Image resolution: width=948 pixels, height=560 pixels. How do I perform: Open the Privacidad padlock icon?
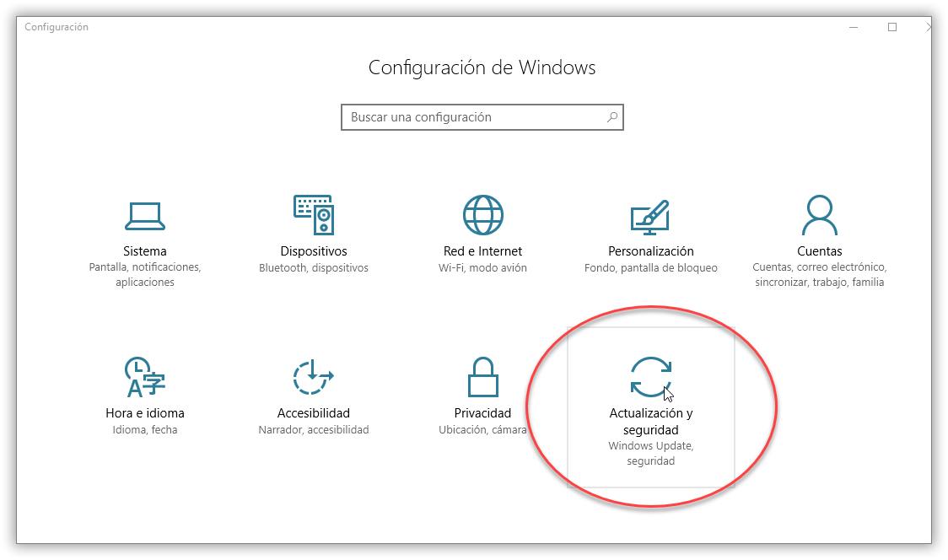click(x=482, y=377)
